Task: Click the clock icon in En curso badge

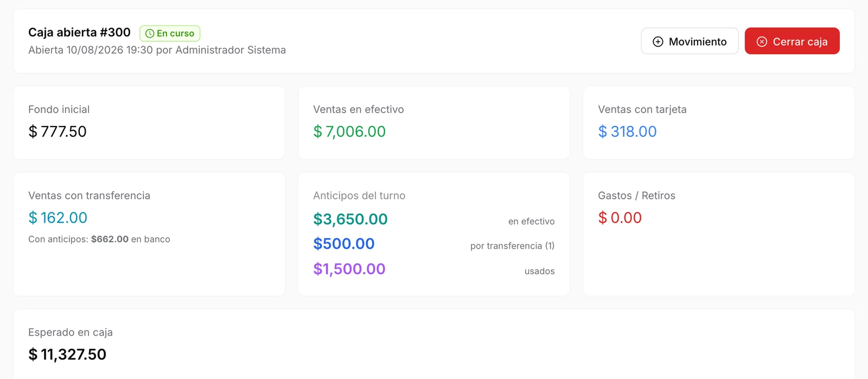Action: (150, 34)
